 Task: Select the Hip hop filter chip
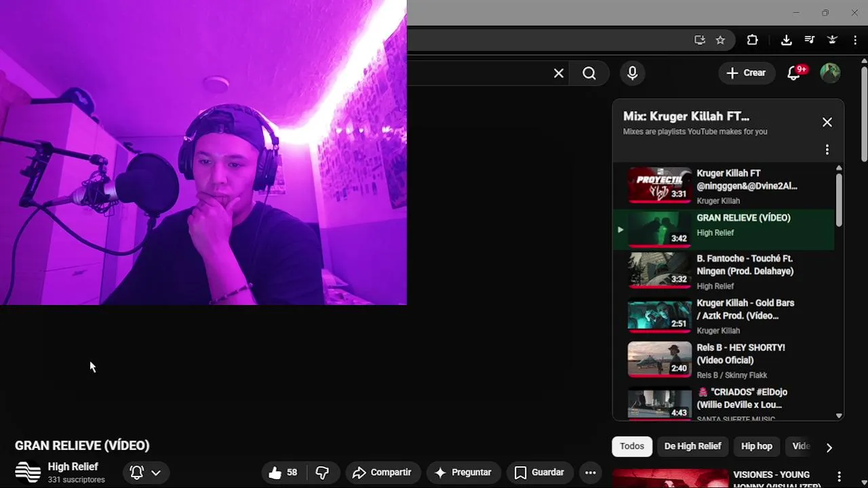click(x=757, y=446)
